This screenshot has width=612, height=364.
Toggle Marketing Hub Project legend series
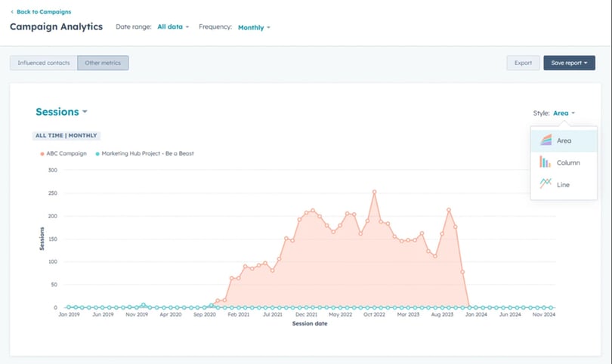144,153
